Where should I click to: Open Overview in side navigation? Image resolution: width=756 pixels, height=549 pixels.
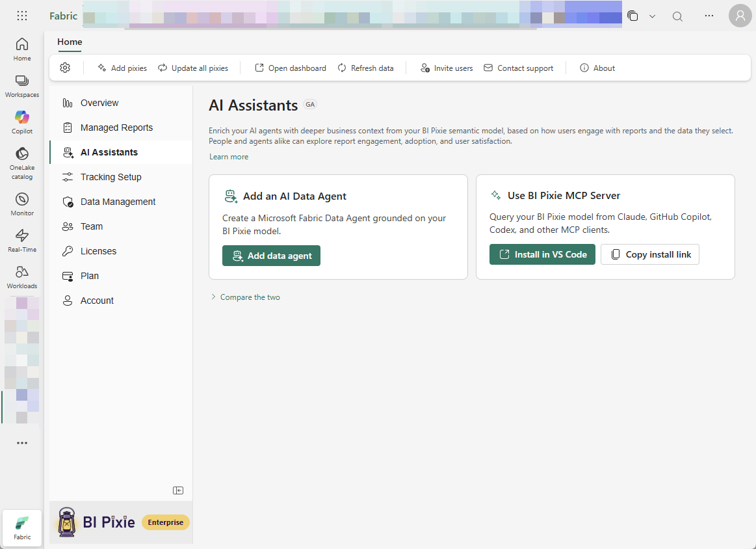(x=121, y=103)
